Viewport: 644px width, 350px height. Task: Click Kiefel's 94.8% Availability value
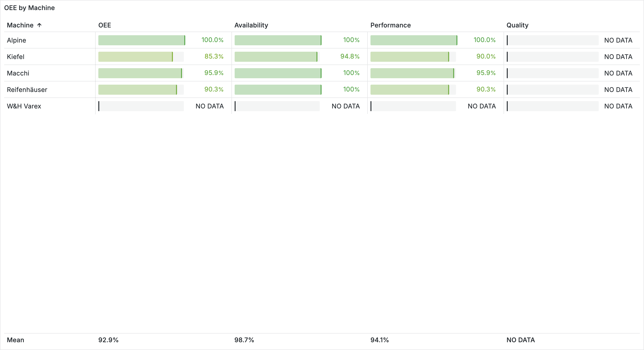(x=349, y=57)
